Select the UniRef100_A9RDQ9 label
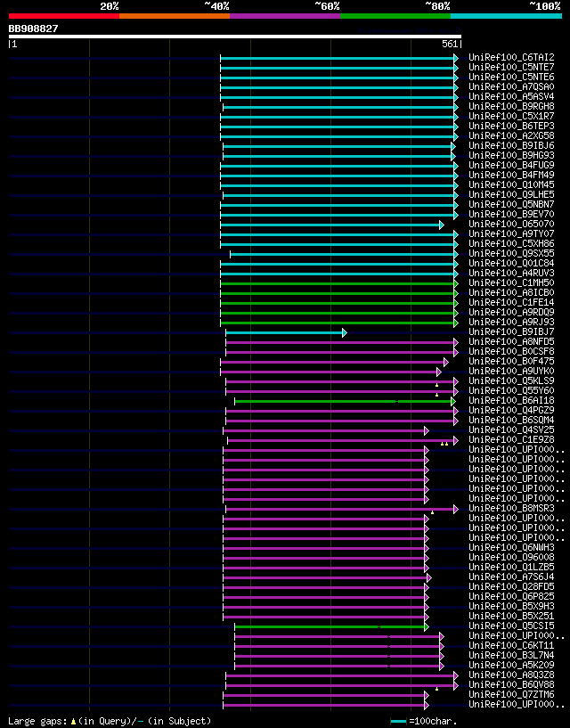Screen dimensions: 570x728 tap(511, 312)
